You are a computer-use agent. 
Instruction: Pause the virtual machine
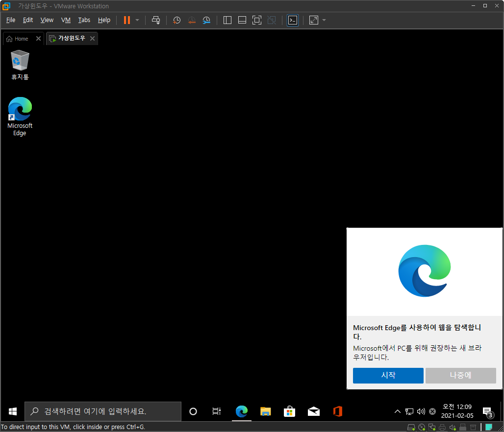127,20
